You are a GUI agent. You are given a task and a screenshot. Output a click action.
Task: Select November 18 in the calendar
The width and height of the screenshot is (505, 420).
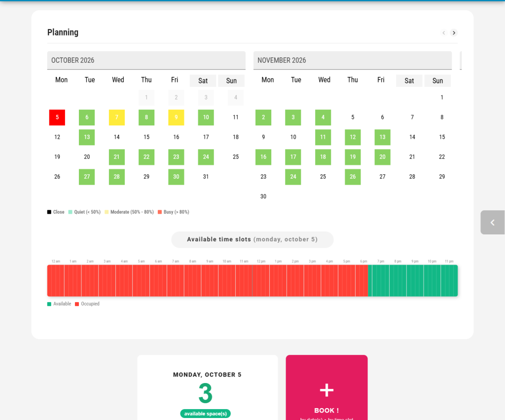323,157
